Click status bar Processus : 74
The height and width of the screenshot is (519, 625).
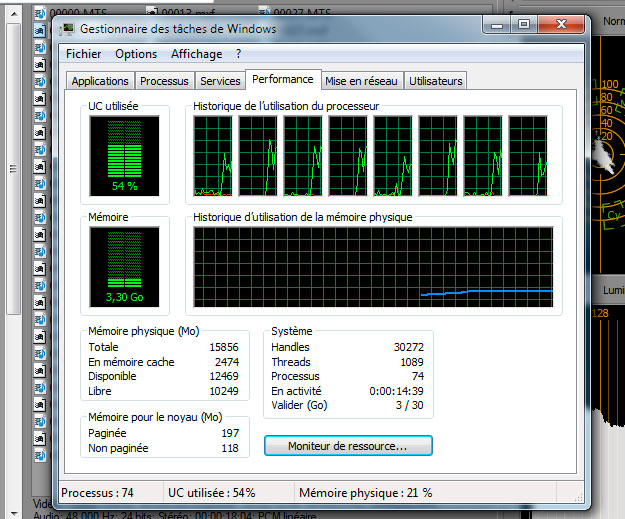point(97,493)
